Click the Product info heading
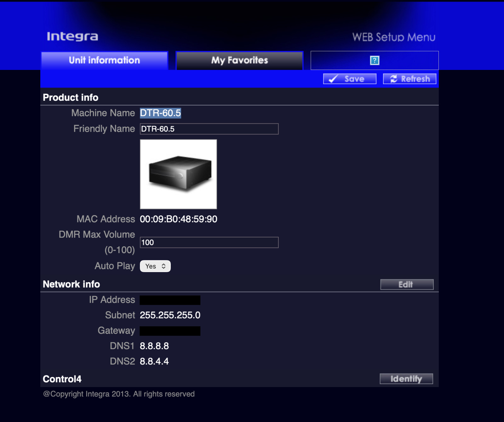Screen dimensions: 504x422 (x=71, y=98)
